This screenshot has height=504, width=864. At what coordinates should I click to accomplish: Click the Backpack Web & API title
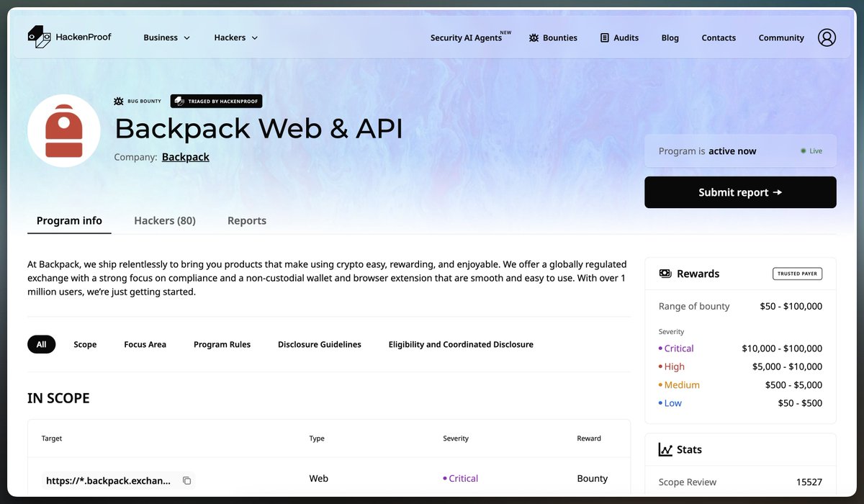click(x=258, y=128)
